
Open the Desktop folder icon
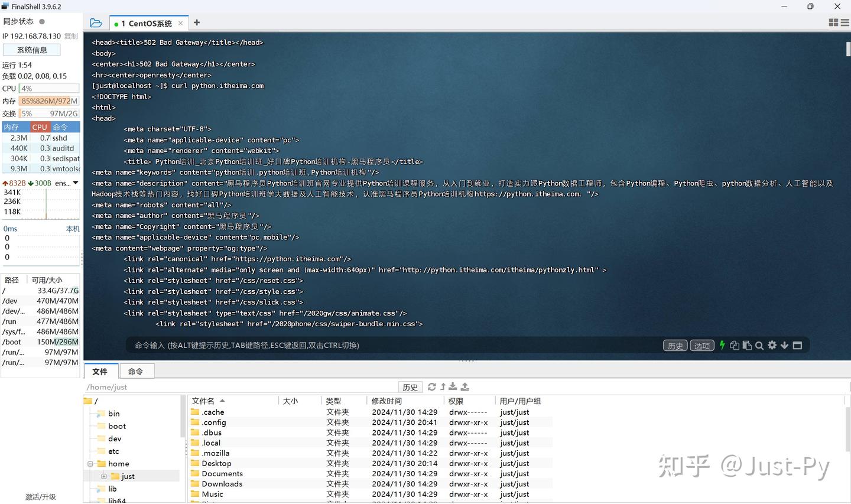195,463
